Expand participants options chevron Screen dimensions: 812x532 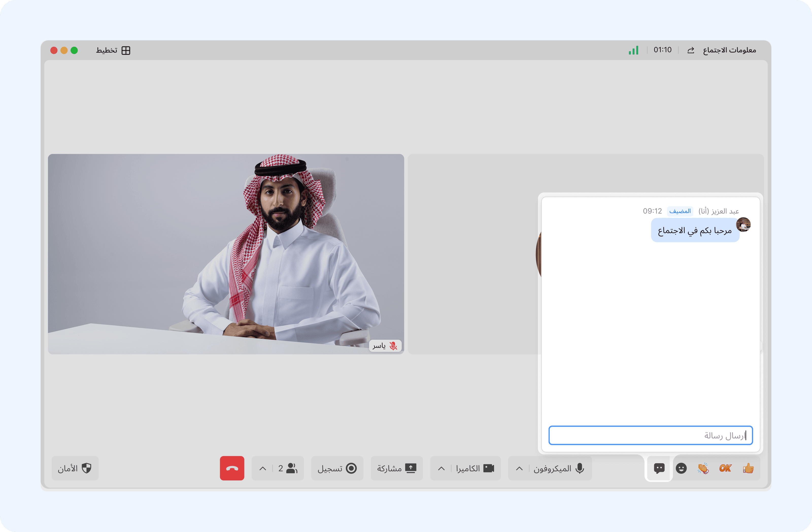click(x=262, y=468)
